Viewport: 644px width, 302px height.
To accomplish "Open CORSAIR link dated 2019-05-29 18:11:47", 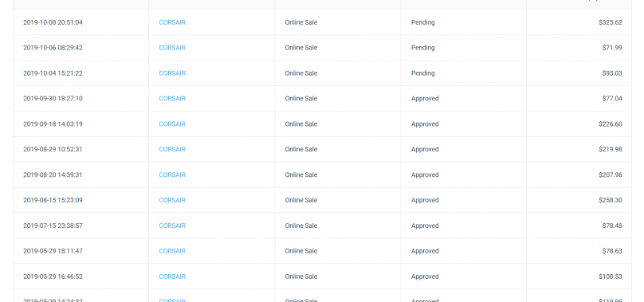I will 172,251.
